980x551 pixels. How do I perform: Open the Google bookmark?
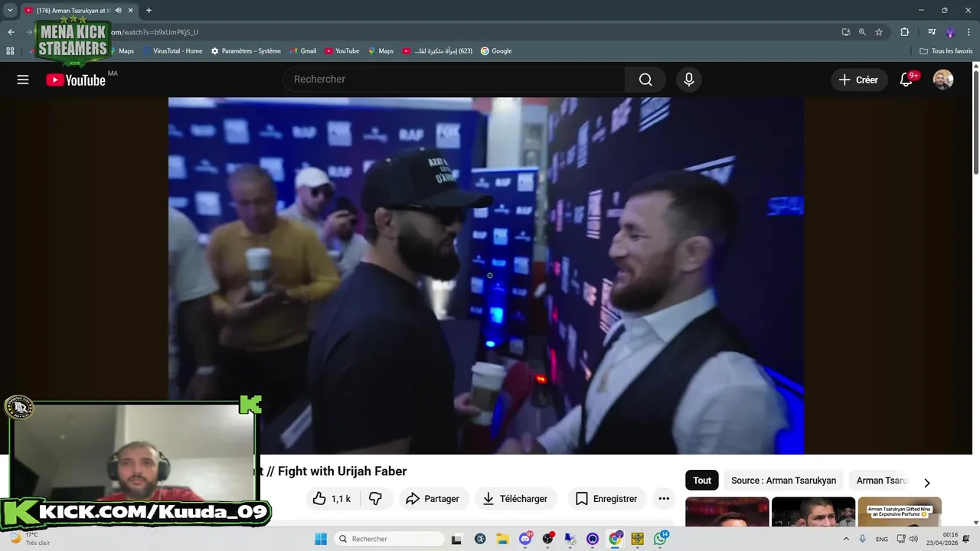click(496, 51)
